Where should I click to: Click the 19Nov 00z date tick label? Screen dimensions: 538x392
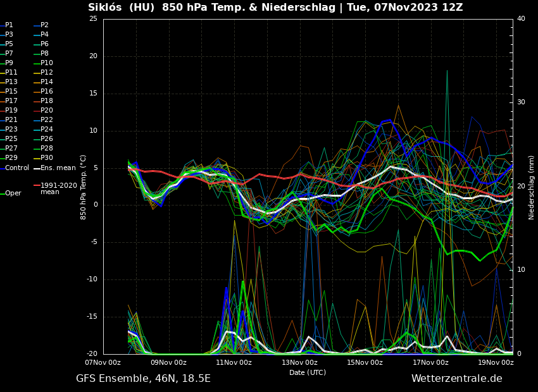495,362
